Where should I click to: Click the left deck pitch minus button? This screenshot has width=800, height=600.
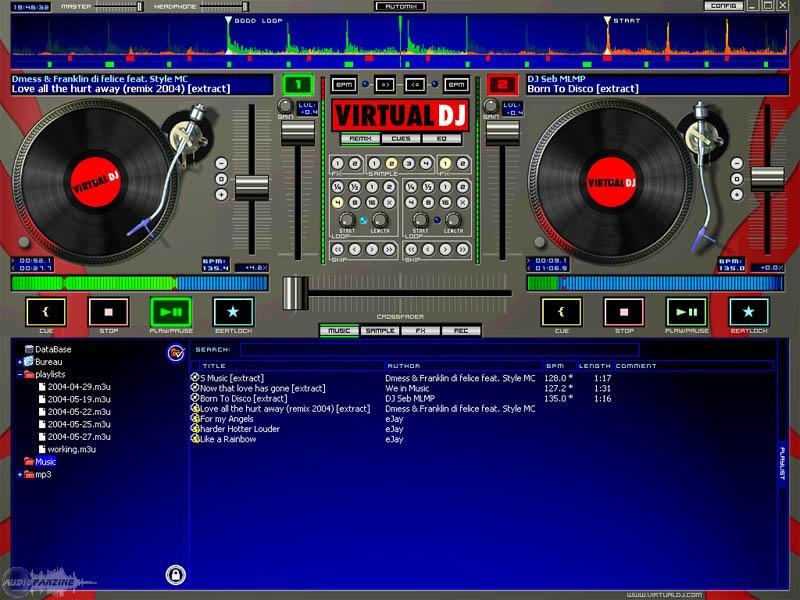click(221, 163)
